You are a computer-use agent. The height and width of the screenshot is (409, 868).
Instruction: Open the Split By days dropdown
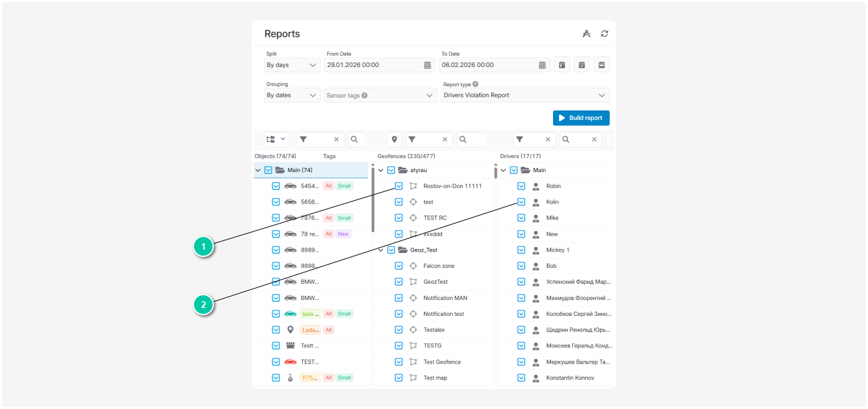[x=292, y=65]
